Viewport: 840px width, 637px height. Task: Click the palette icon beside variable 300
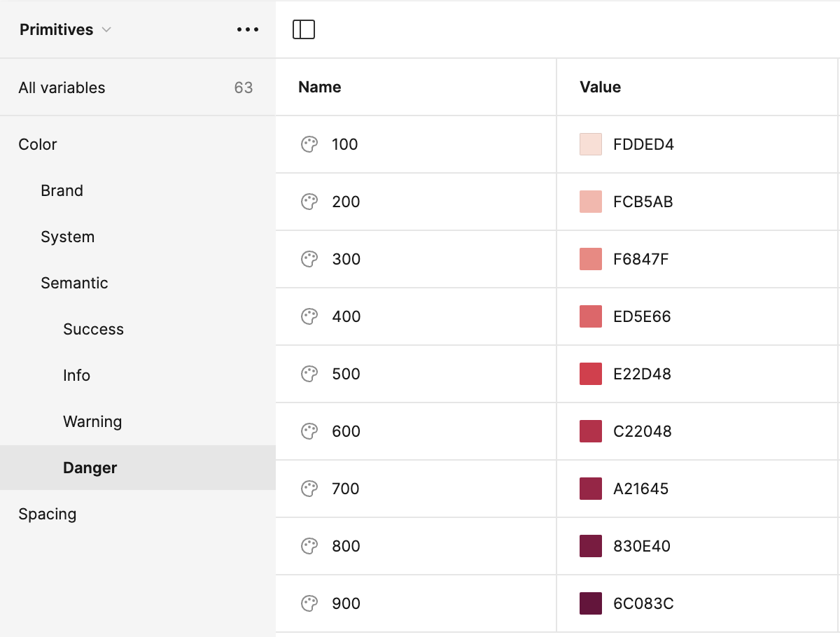[309, 259]
